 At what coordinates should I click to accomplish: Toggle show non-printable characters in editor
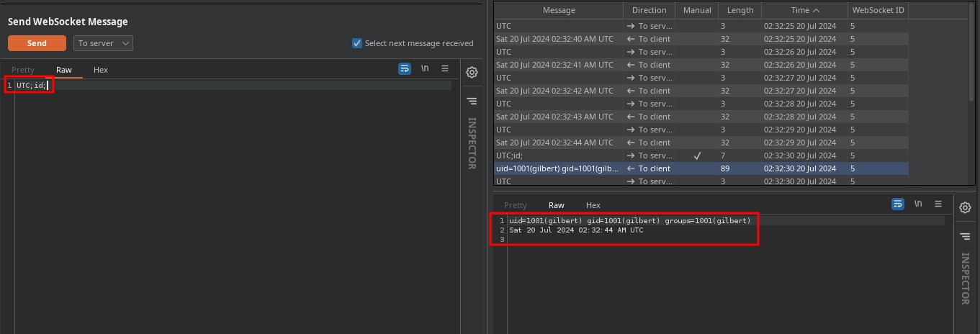click(x=425, y=69)
